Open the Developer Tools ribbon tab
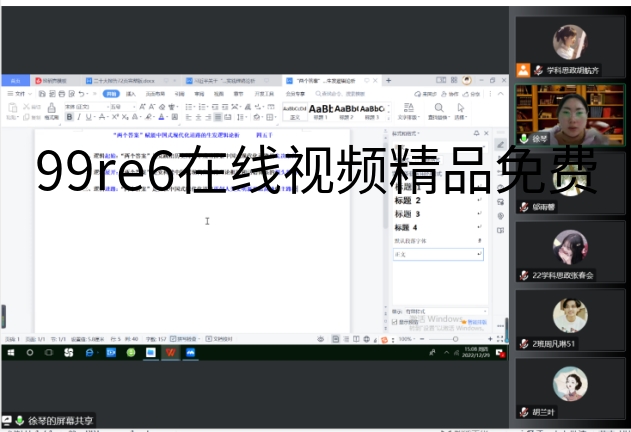 pos(264,94)
